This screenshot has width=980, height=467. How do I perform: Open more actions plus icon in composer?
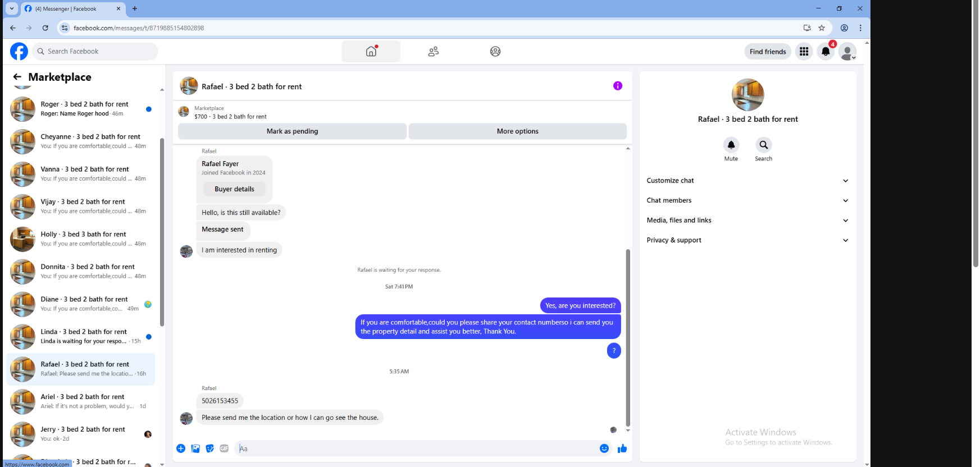click(181, 448)
